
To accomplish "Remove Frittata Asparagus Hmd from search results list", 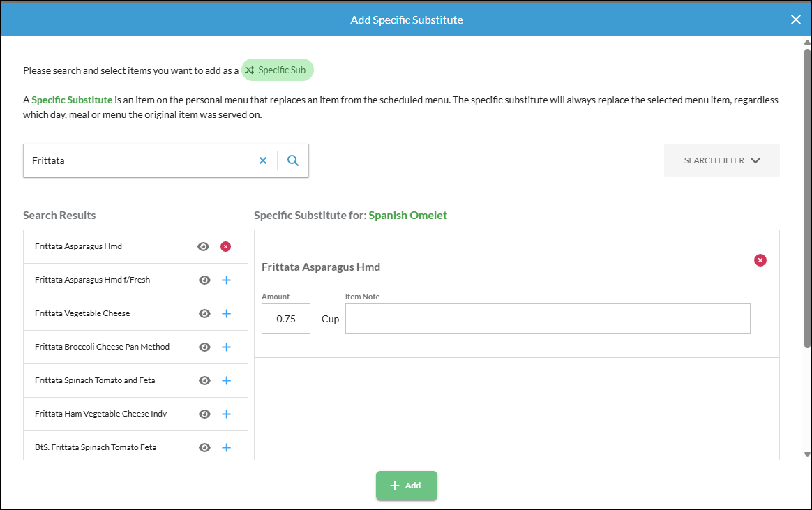I will point(226,246).
